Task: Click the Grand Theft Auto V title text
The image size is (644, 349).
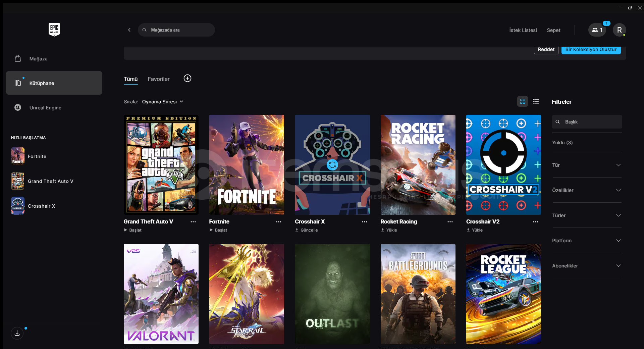Action: coord(148,221)
